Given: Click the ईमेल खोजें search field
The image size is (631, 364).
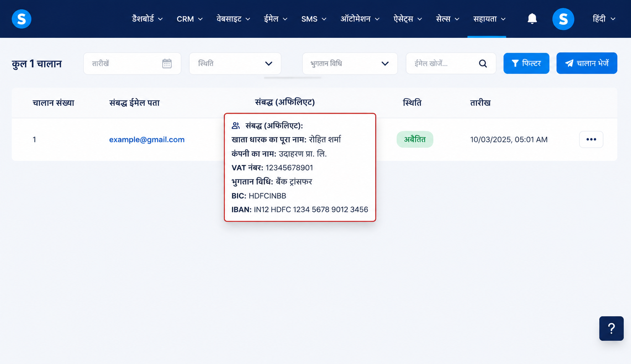Looking at the screenshot, I should [451, 63].
